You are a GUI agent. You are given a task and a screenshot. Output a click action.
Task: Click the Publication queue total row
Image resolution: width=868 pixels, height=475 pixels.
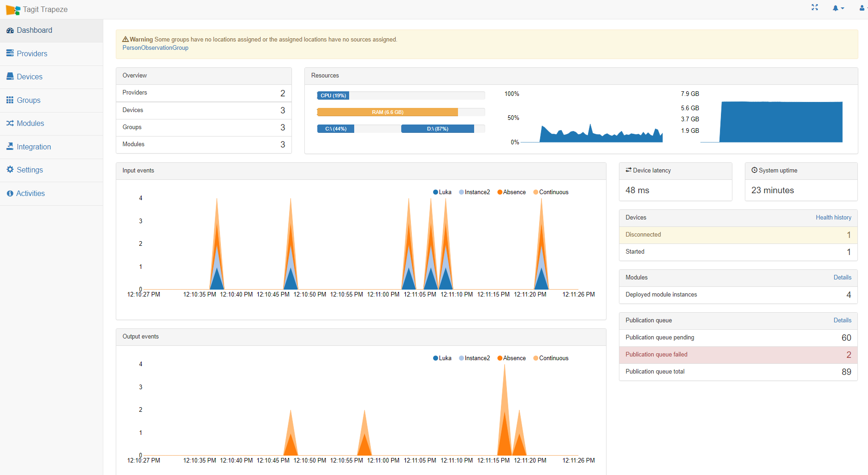pos(738,372)
